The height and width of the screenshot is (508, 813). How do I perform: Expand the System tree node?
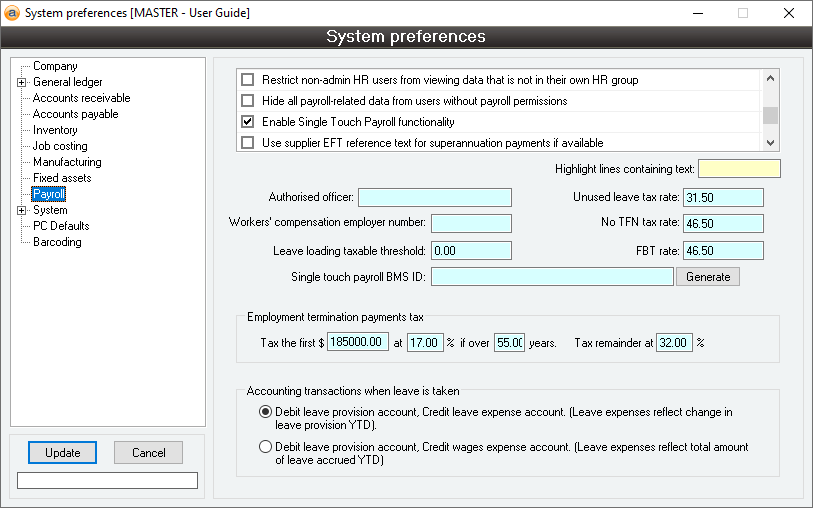pyautogui.click(x=21, y=210)
